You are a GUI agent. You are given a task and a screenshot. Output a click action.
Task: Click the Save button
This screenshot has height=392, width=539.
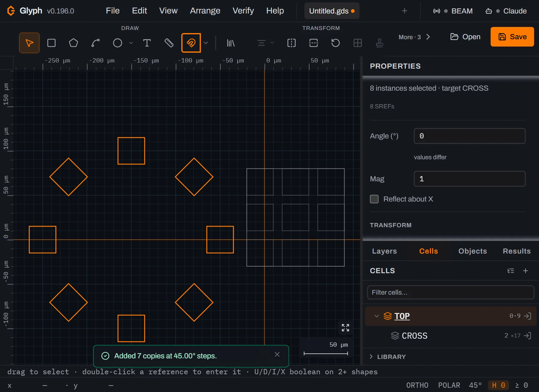tap(512, 37)
